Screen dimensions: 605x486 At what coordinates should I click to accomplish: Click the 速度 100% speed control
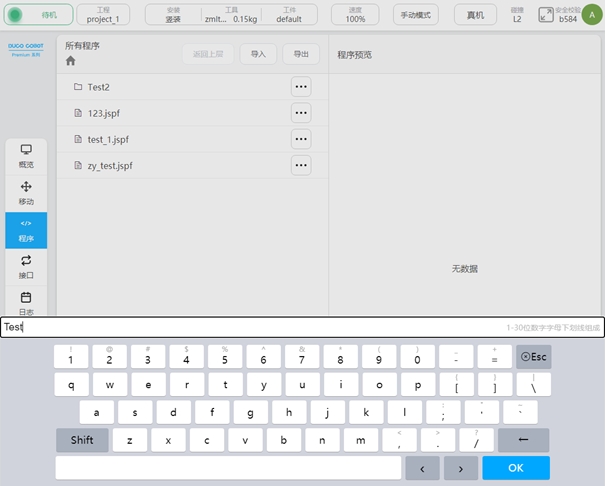pos(356,14)
